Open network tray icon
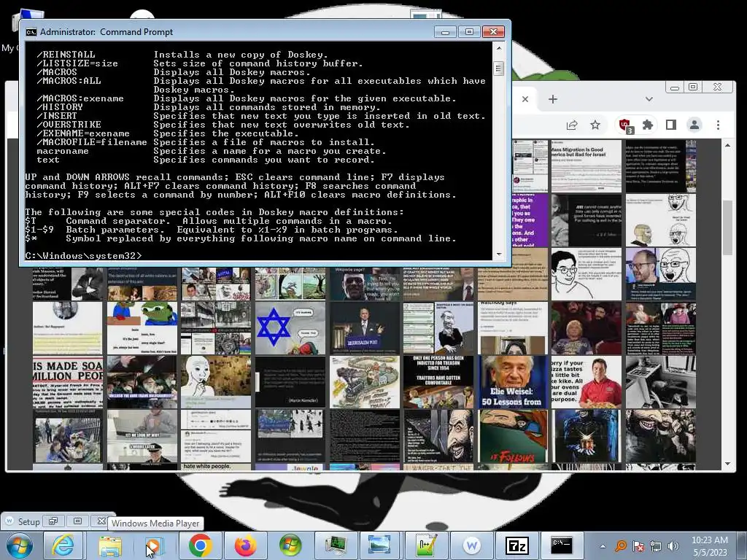 pos(656,546)
